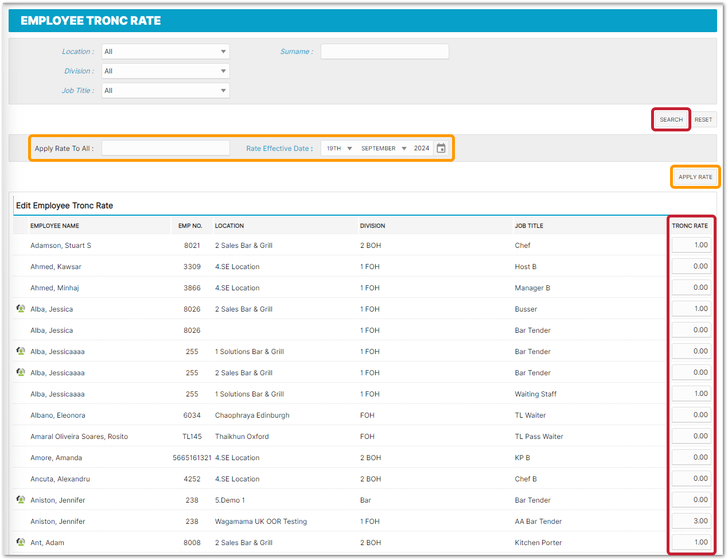Open the Job Title filter dropdown
The height and width of the screenshot is (560, 728).
[165, 91]
